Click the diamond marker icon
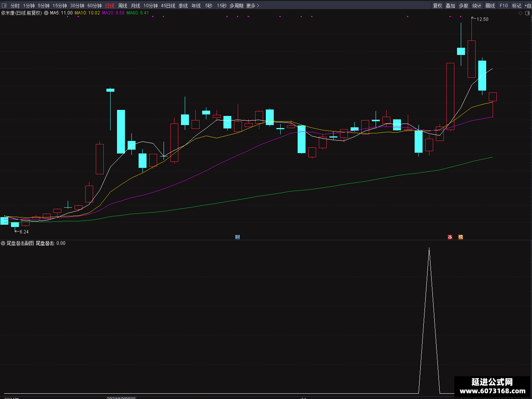532x399 pixels. tap(521, 13)
